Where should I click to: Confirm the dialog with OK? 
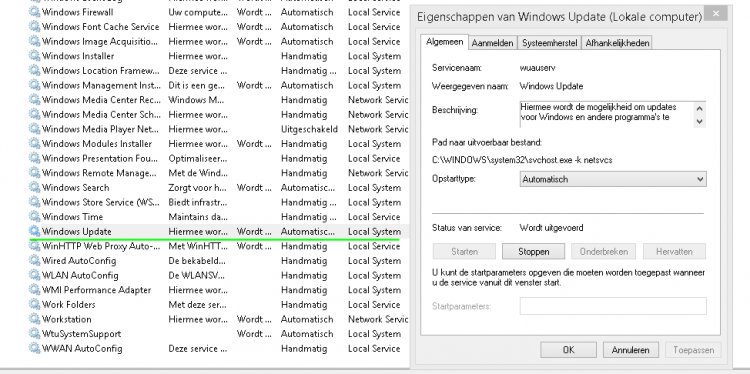(568, 350)
